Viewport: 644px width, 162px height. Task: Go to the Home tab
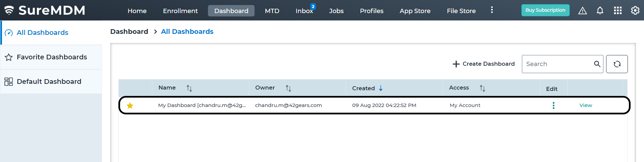click(137, 11)
